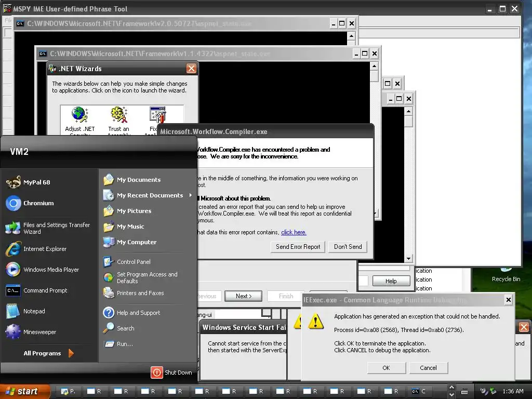Switch to the 'C' command prompt taskbar button
532x399 pixels.
pyautogui.click(x=419, y=392)
